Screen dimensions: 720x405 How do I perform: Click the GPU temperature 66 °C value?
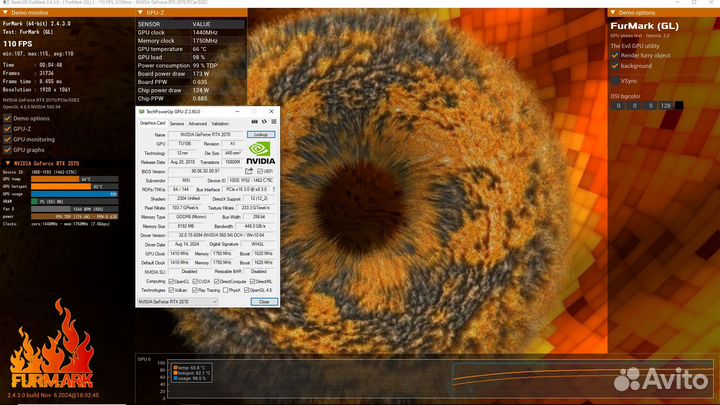click(199, 49)
